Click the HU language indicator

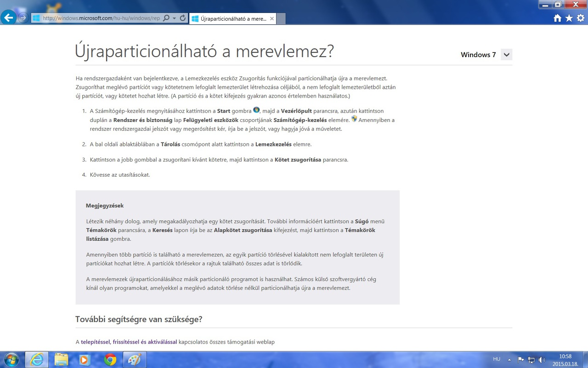[497, 359]
